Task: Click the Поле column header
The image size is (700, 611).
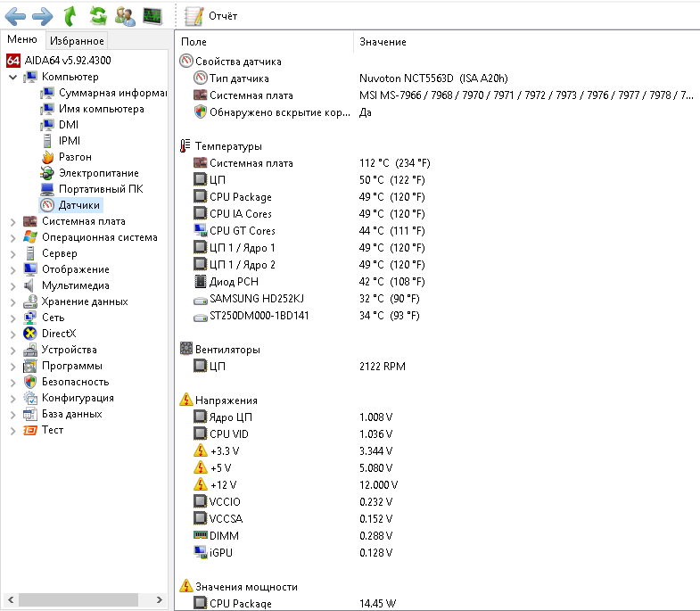Action: click(x=194, y=42)
